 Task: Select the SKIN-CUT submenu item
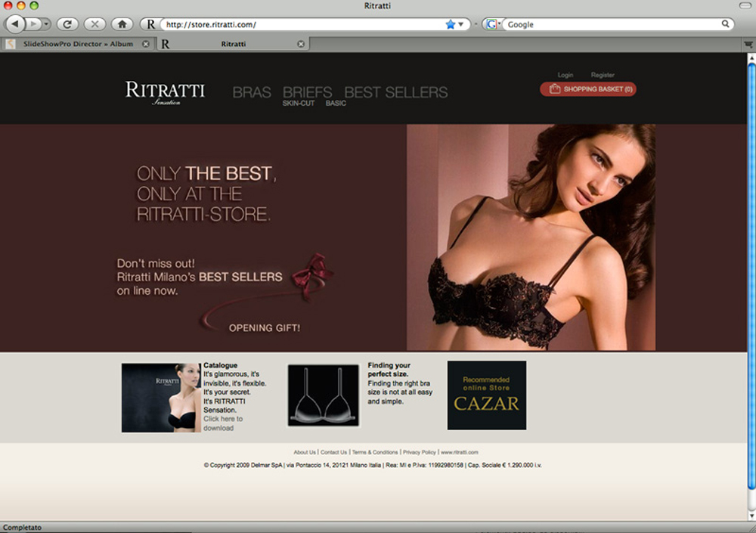point(299,104)
